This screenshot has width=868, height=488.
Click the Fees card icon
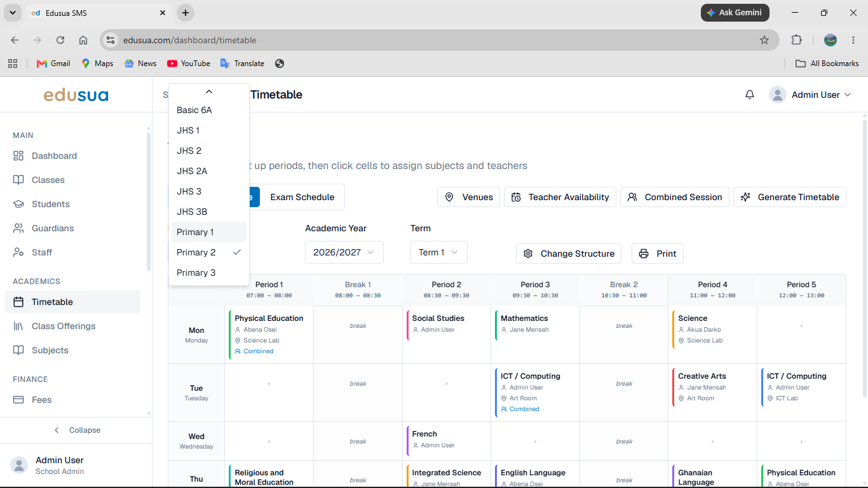pos(18,400)
